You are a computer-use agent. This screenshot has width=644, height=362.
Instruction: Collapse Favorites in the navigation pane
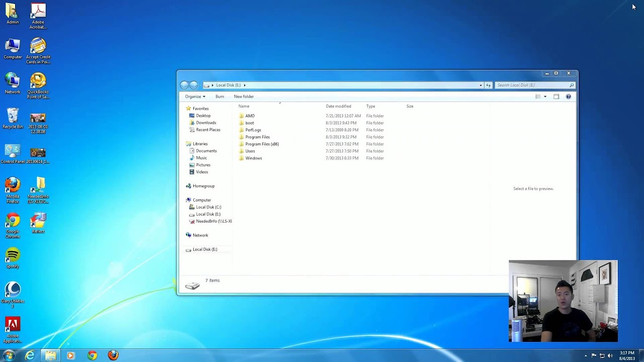(200, 109)
